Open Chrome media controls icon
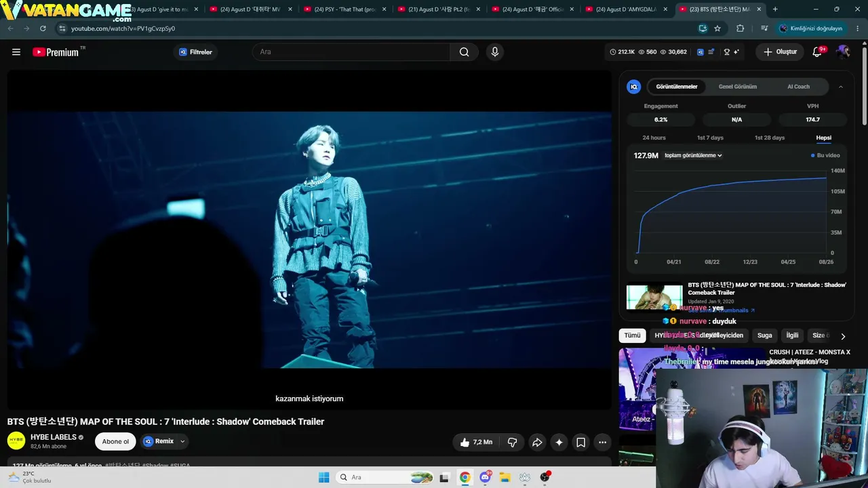Image resolution: width=868 pixels, height=488 pixels. (764, 28)
